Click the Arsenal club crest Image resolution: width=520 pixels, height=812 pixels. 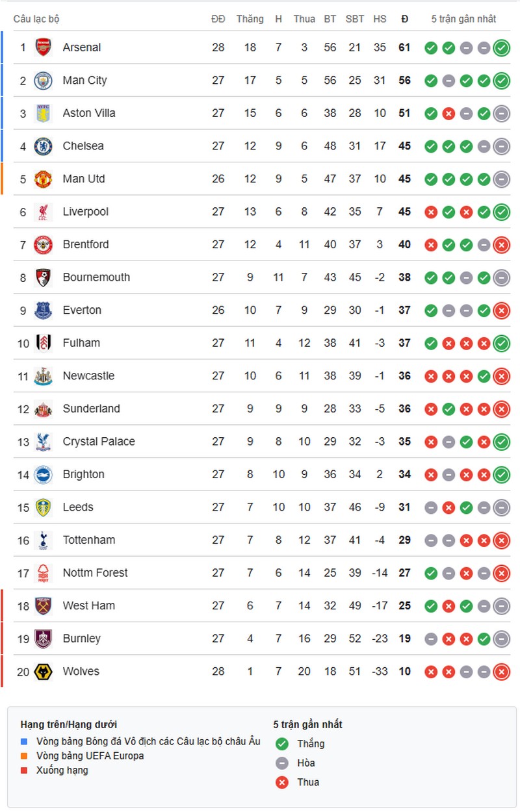click(x=44, y=47)
